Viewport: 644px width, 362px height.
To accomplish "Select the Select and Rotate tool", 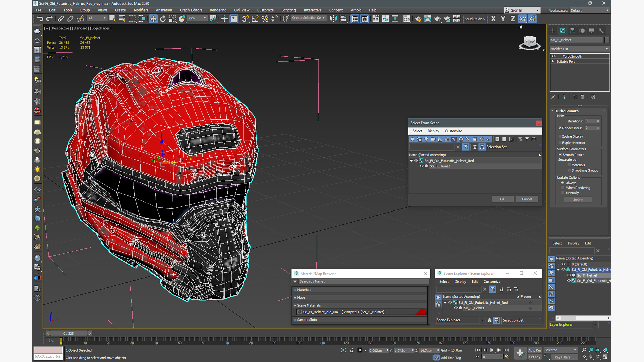I will [x=163, y=19].
